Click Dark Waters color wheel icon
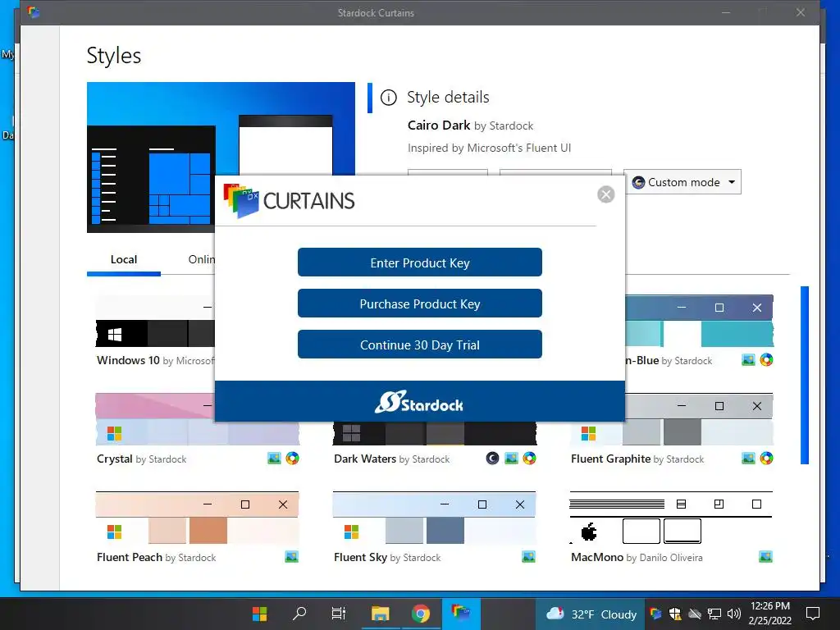This screenshot has width=840, height=630. coord(529,459)
